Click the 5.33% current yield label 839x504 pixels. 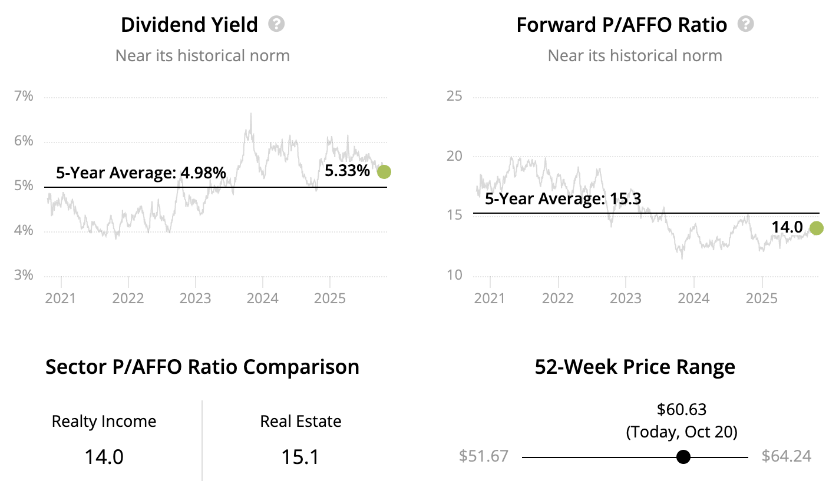pos(347,171)
